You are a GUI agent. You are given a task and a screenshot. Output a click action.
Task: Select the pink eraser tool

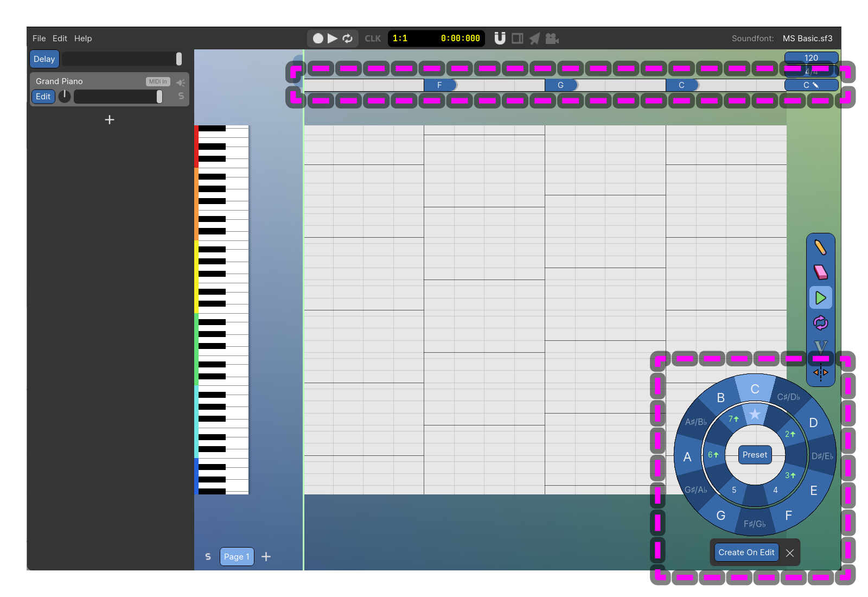tap(820, 272)
